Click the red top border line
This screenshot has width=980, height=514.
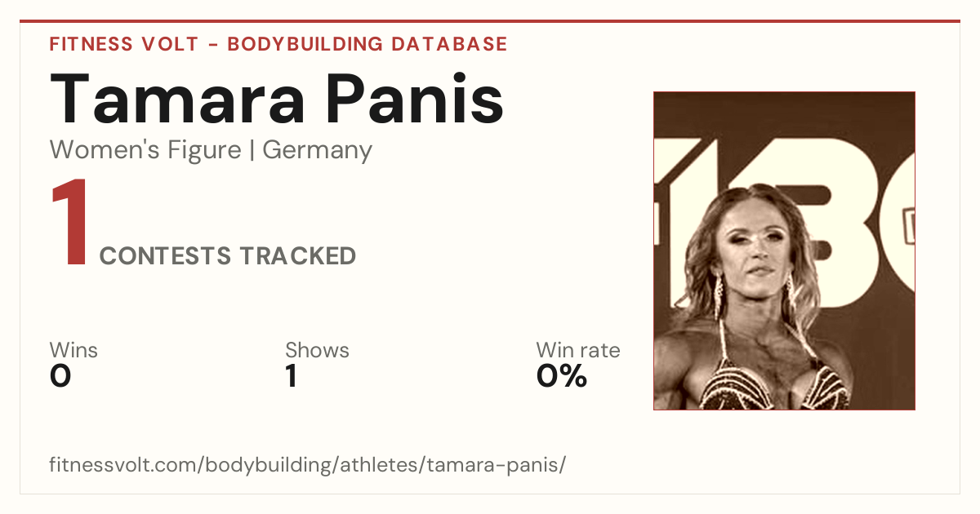490,21
